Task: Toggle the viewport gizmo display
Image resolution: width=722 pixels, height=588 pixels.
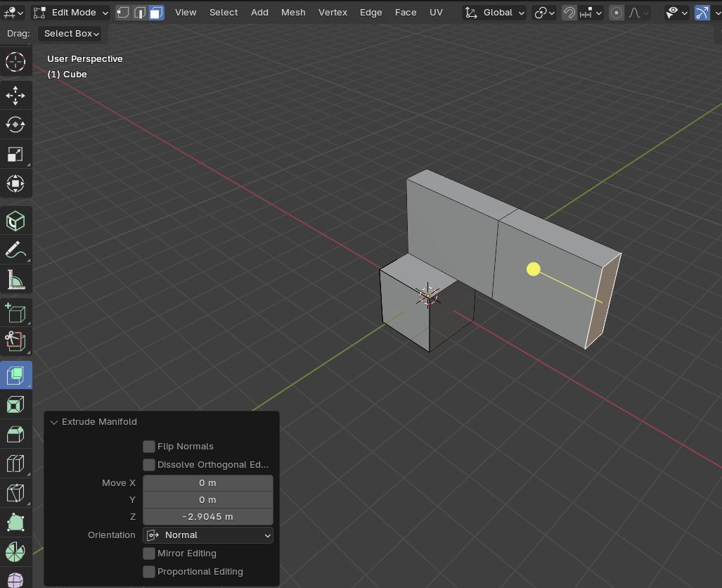Action: (x=702, y=13)
